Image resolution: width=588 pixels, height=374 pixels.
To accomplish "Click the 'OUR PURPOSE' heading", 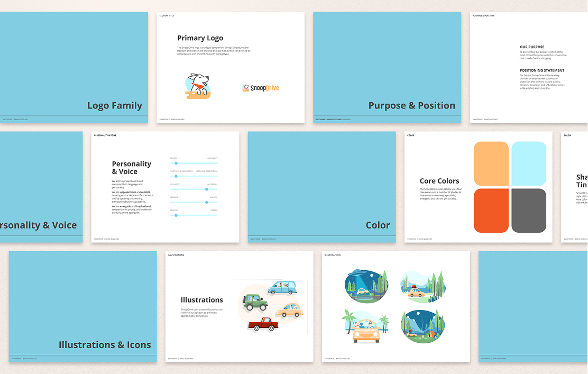I will point(532,47).
